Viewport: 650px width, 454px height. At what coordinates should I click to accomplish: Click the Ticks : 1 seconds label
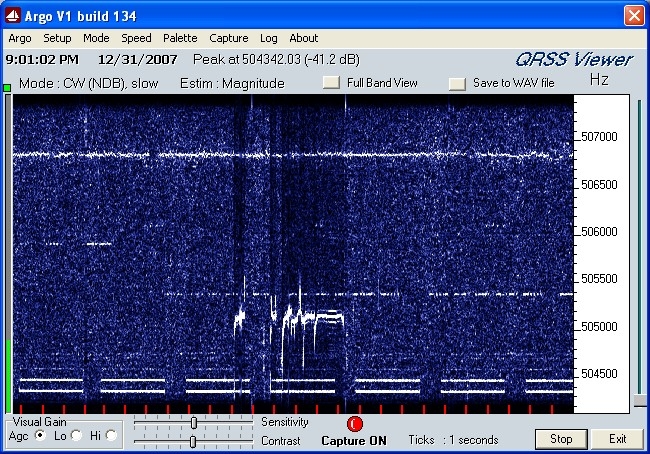(x=453, y=440)
